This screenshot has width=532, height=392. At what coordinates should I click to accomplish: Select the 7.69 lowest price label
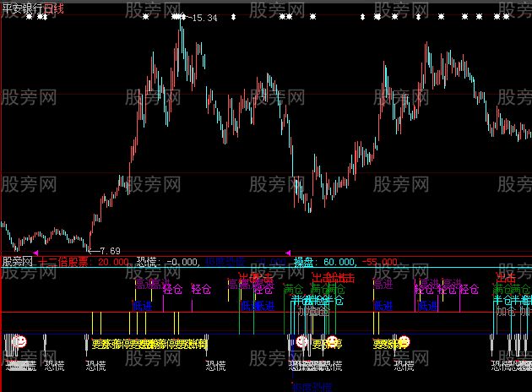(x=110, y=251)
